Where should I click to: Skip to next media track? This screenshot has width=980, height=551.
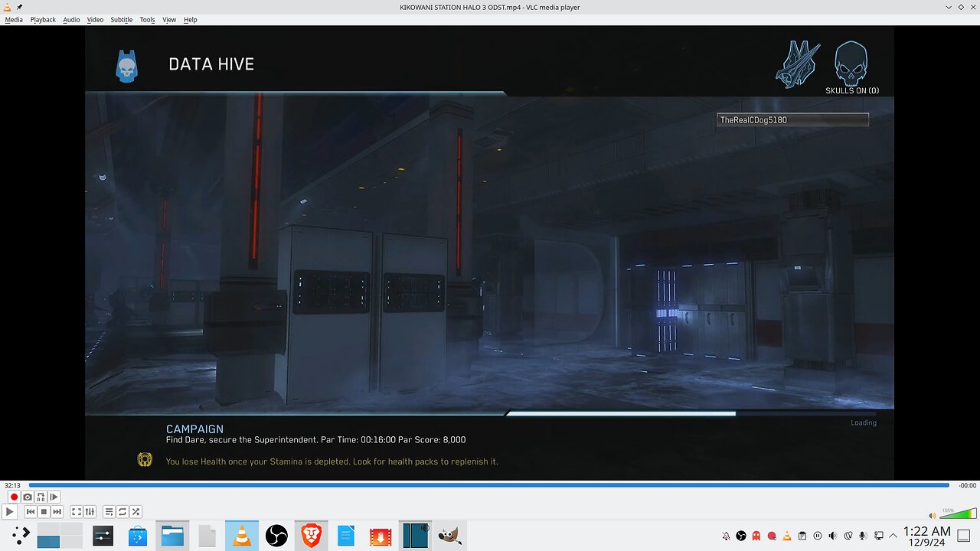(x=57, y=511)
